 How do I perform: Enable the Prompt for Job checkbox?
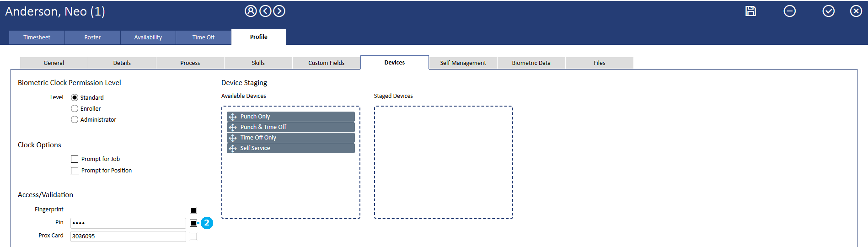pos(75,159)
